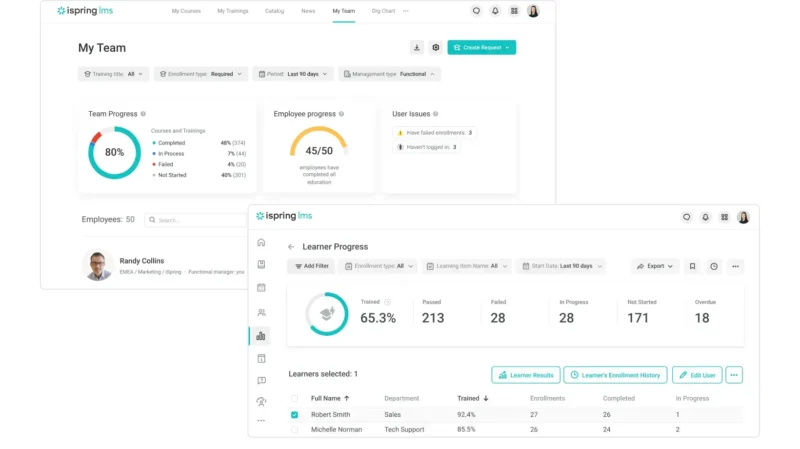The height and width of the screenshot is (449, 800).
Task: Check the Michelle Norman row checkbox
Action: click(294, 430)
